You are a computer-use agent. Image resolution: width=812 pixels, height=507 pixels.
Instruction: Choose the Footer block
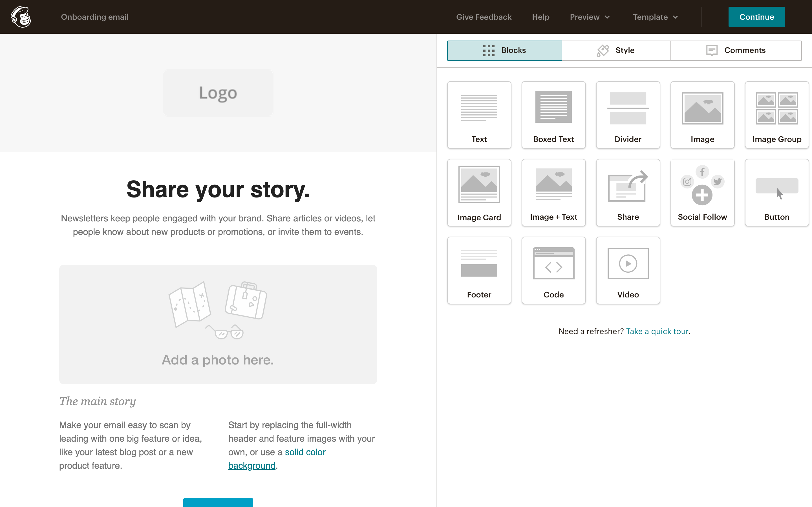[x=479, y=270]
